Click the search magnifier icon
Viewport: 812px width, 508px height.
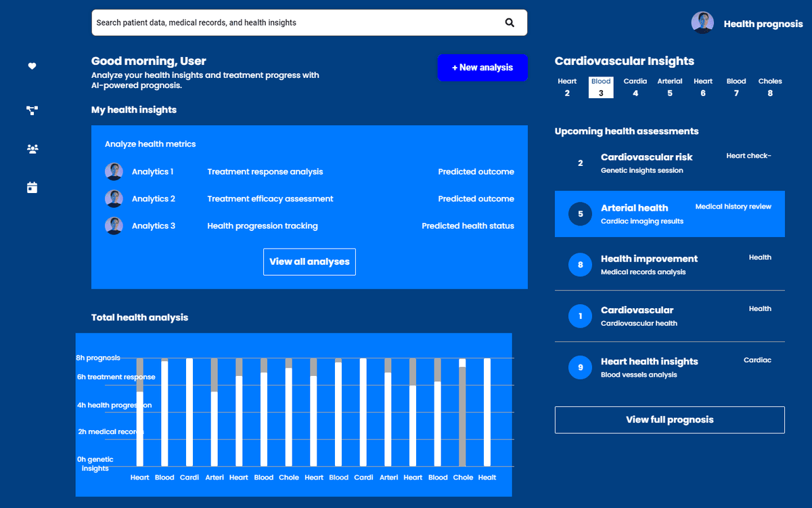pyautogui.click(x=510, y=22)
